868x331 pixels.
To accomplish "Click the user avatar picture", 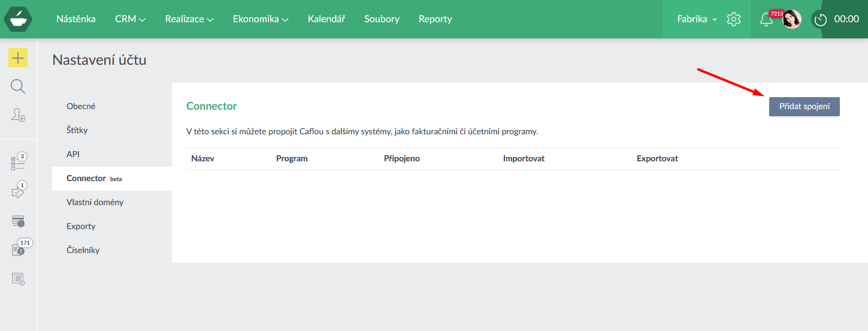I will click(792, 19).
